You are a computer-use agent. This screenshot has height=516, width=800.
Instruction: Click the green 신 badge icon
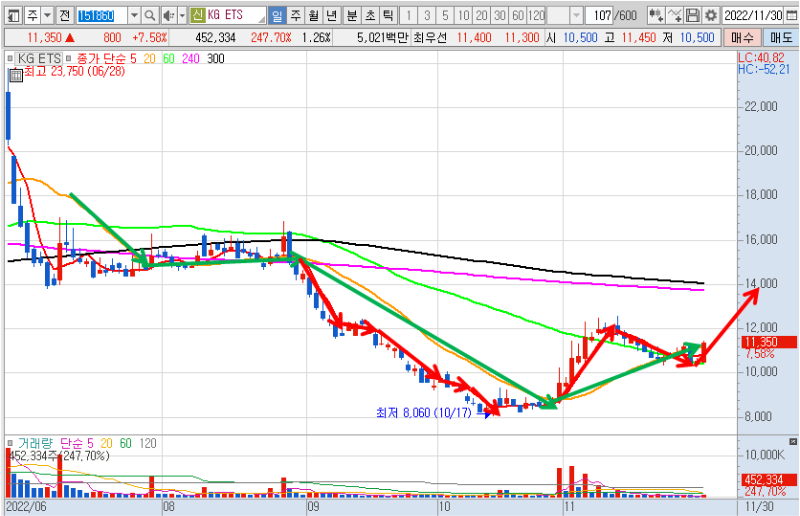[x=197, y=15]
